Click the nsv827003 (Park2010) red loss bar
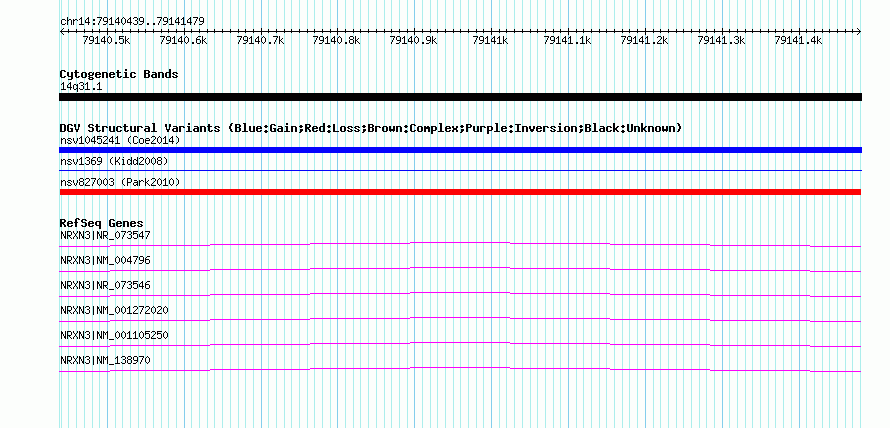 point(460,192)
